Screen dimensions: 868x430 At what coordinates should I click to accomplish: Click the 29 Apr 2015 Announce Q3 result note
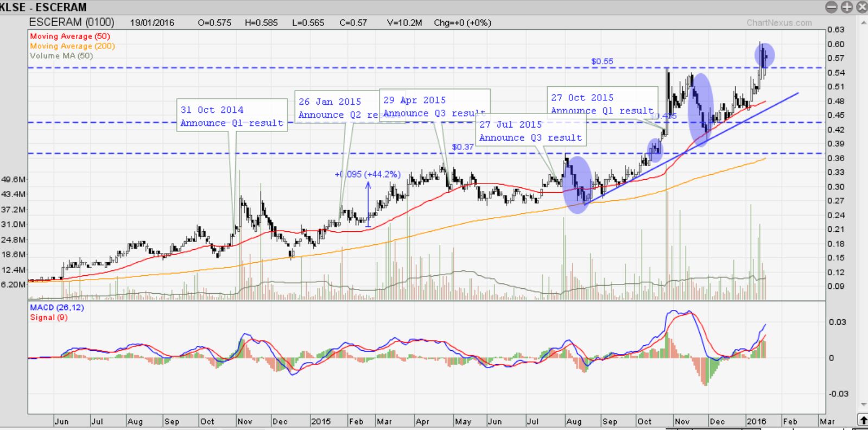click(x=434, y=106)
